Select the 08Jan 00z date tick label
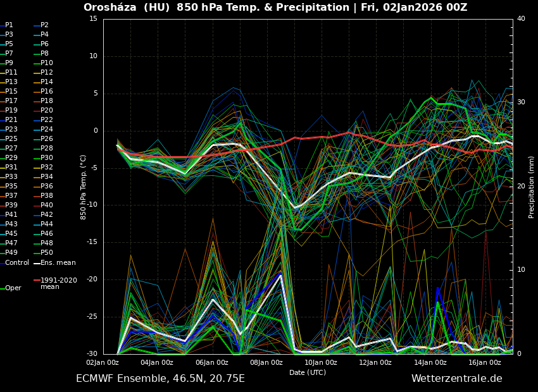This screenshot has height=392, width=538. [x=266, y=362]
